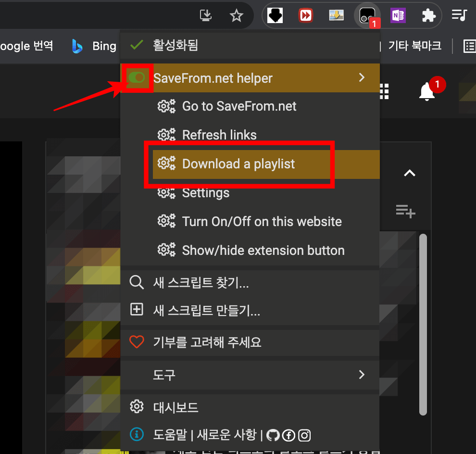Select Show/hide extension button
This screenshot has height=454, width=476.
(263, 251)
